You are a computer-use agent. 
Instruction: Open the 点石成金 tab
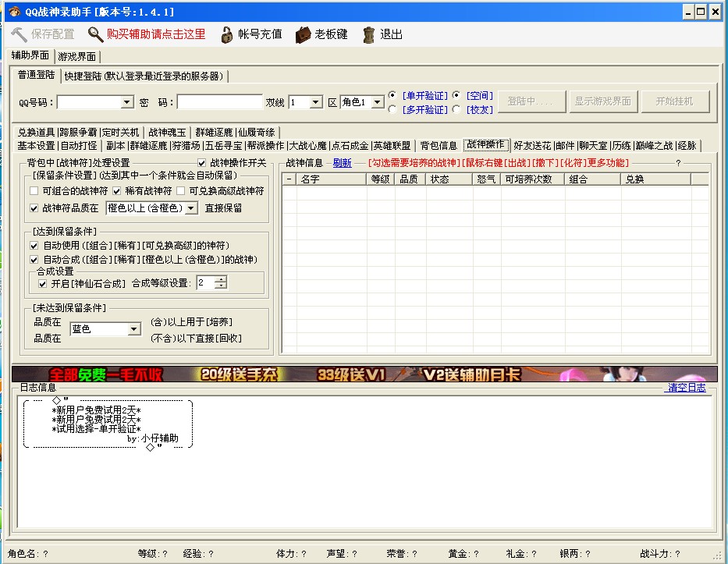(x=350, y=146)
